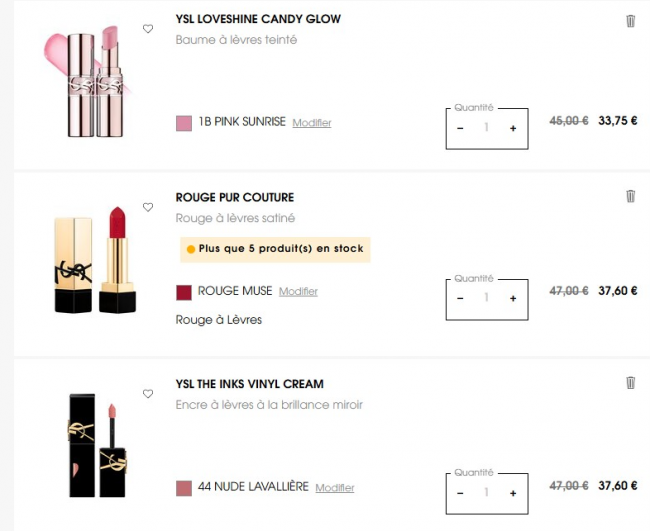Screen dimensions: 650x531
Task: Select the Pink Sunrise color swatch
Action: pyautogui.click(x=184, y=123)
